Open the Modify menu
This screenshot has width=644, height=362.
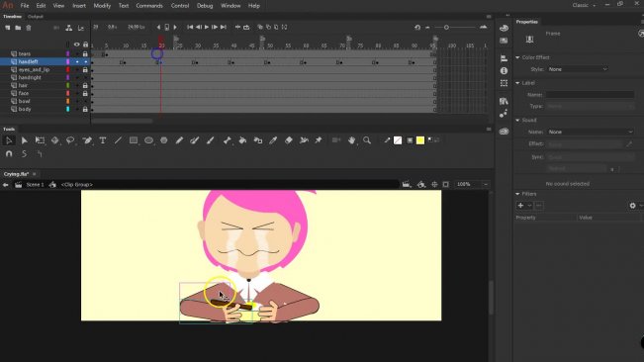point(102,6)
